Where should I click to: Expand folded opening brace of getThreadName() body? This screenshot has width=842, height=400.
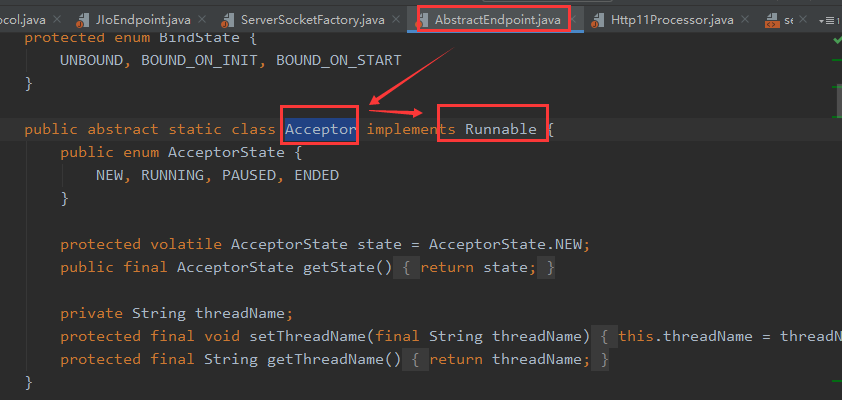416,359
